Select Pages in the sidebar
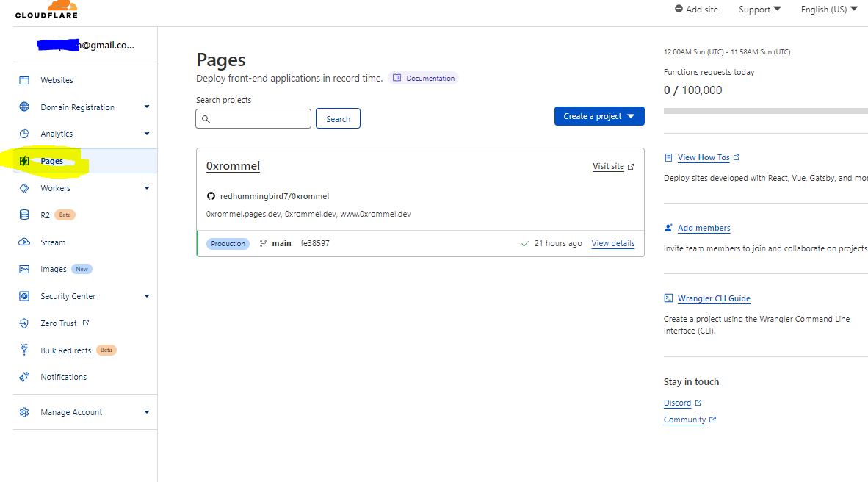Screen dimensions: 868x482 click(51, 161)
